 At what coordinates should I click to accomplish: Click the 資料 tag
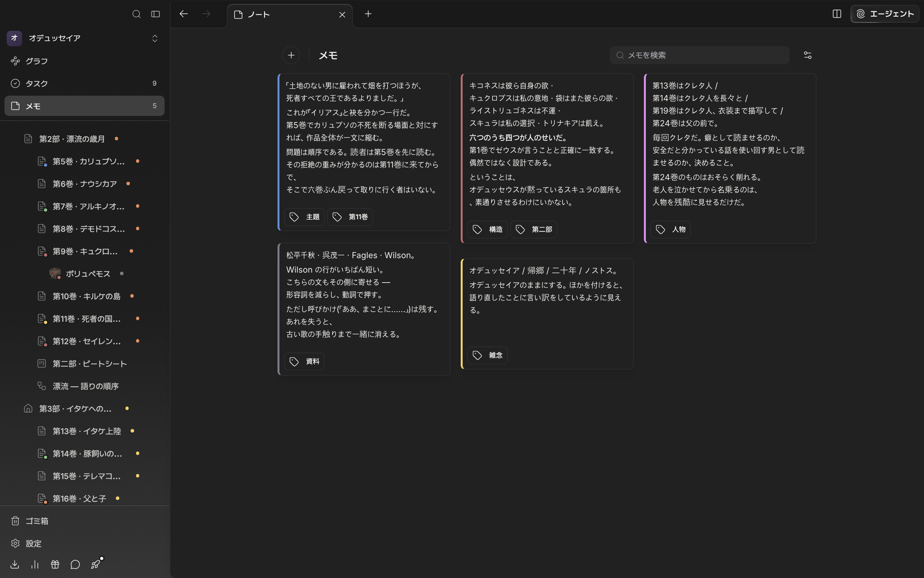(304, 362)
